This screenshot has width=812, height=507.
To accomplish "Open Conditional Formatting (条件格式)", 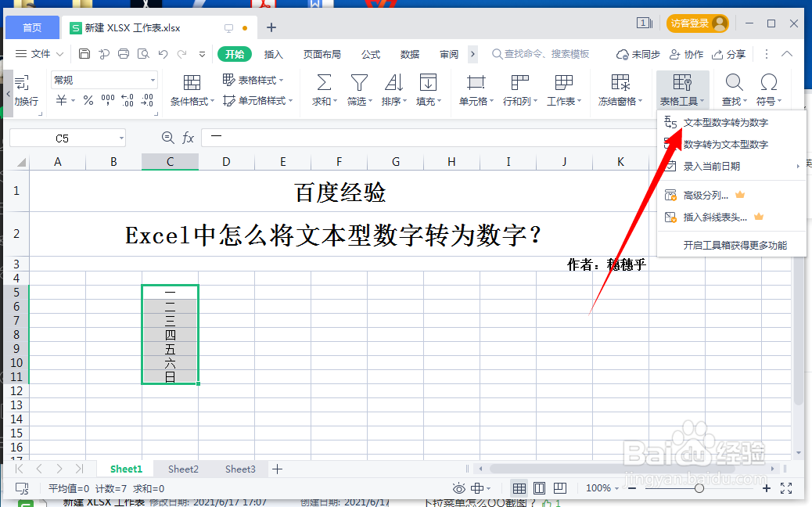I will click(192, 90).
